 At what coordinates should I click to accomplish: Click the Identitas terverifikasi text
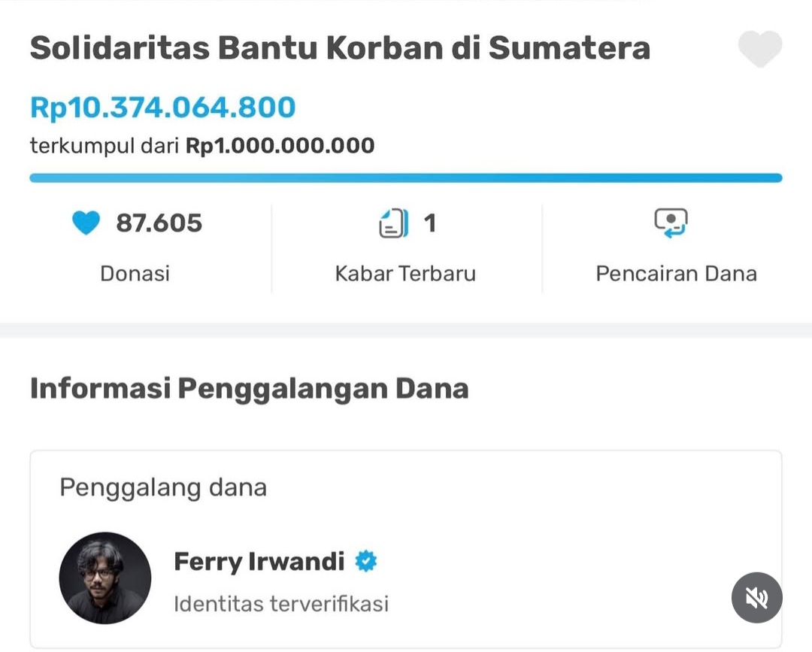pyautogui.click(x=281, y=603)
